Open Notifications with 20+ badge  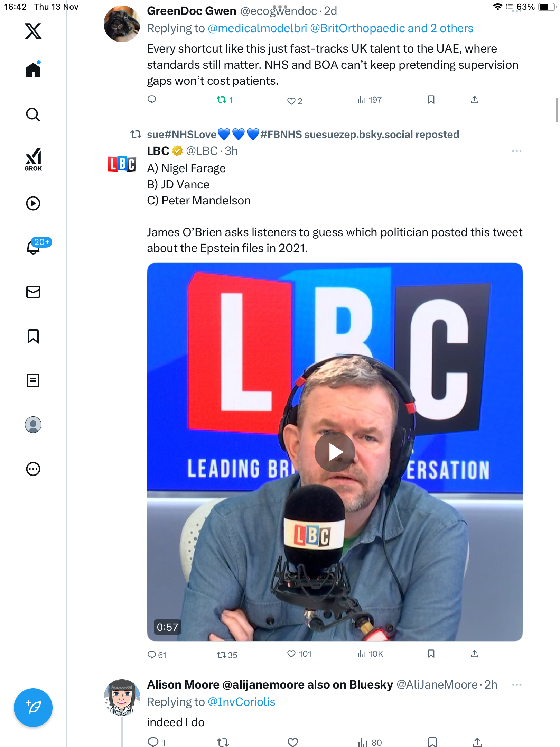point(34,247)
